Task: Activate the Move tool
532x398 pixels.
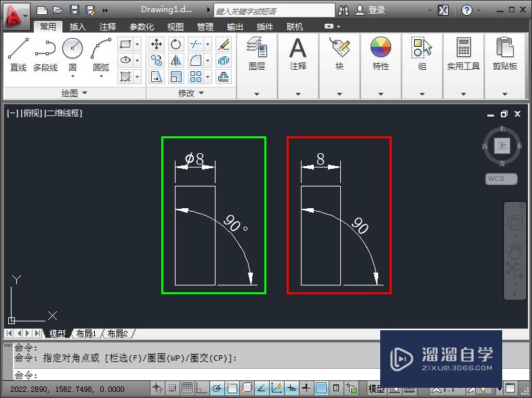Action: (x=157, y=44)
